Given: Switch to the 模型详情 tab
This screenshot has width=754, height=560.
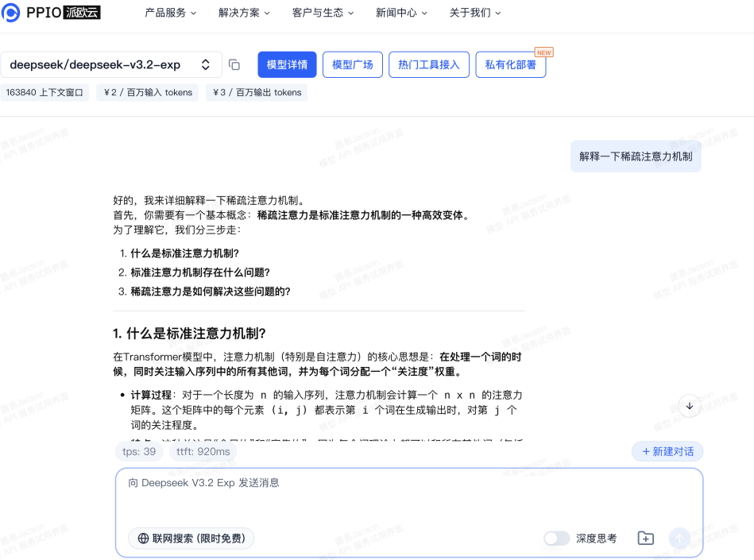Looking at the screenshot, I should pos(287,64).
